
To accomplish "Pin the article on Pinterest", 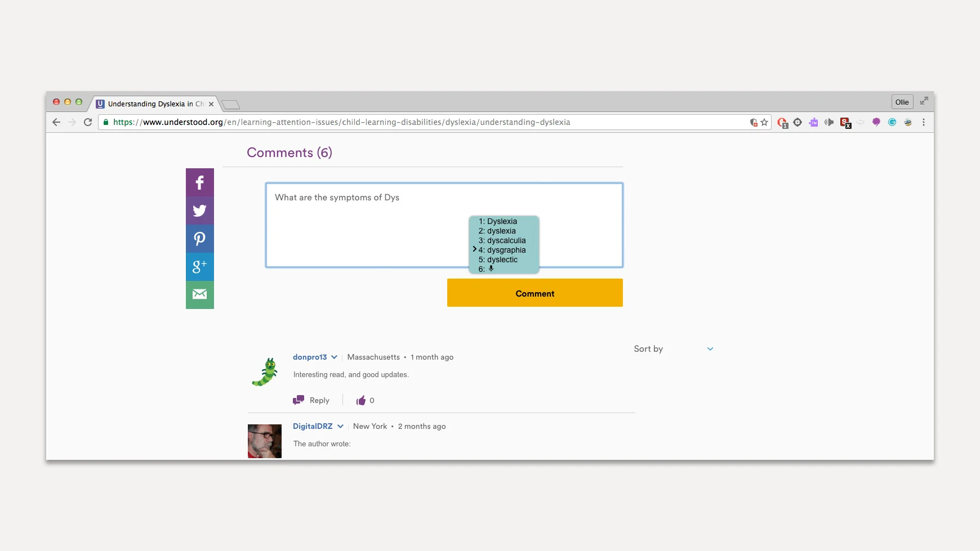I will point(200,239).
